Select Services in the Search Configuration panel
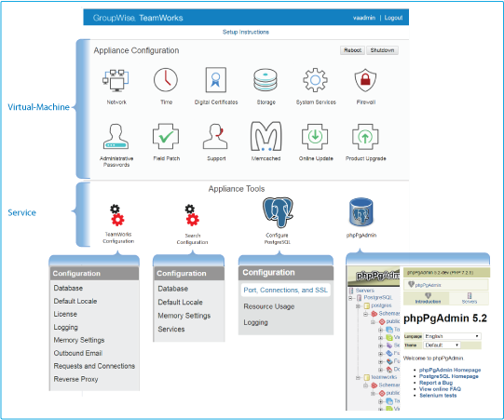The width and height of the screenshot is (504, 420). [171, 329]
